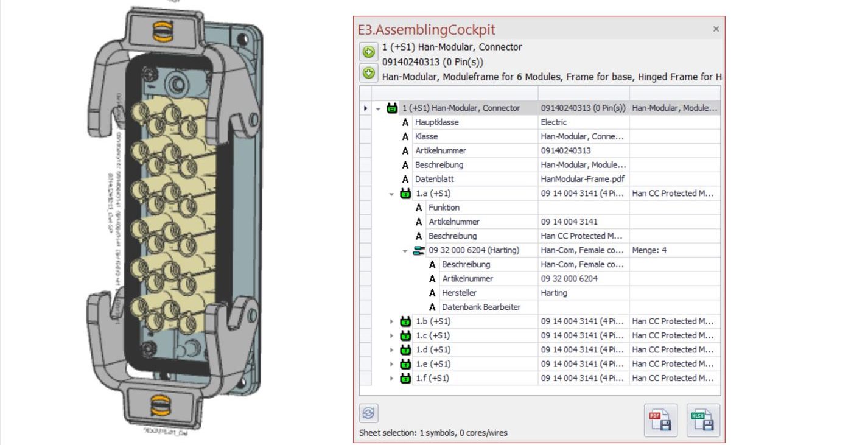Screen dimensions: 868x445
Task: Expand the 1.b (+S1) tree node
Action: (x=391, y=321)
